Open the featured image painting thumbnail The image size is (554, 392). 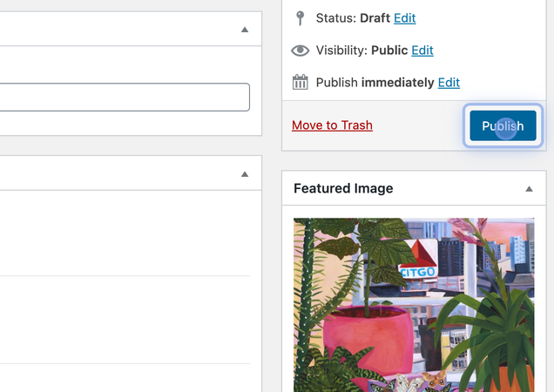click(414, 305)
